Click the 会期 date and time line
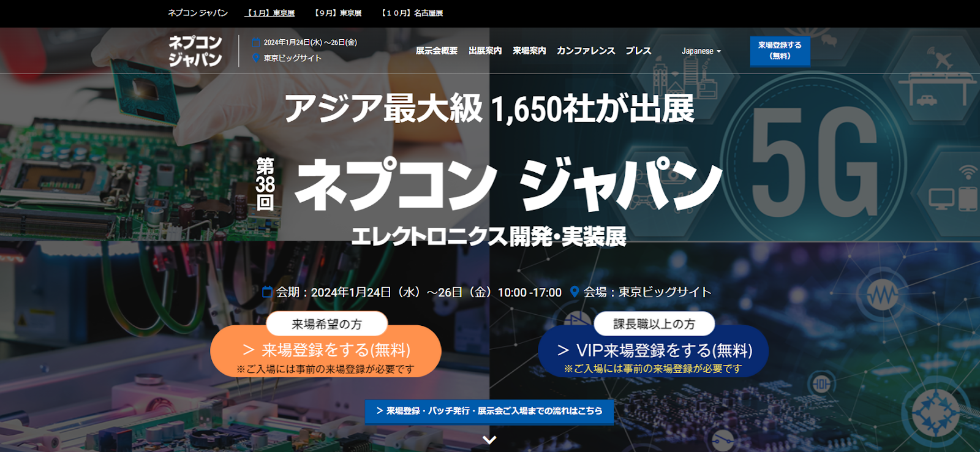The height and width of the screenshot is (452, 980). click(x=419, y=292)
